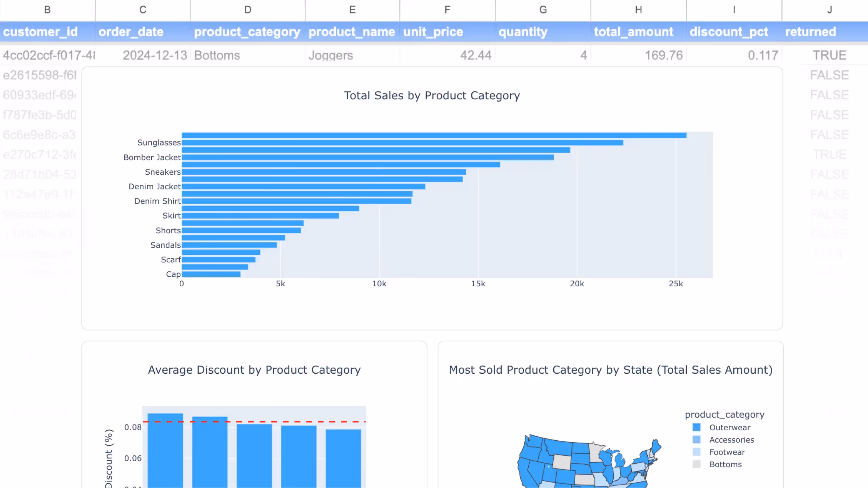868x488 pixels.
Task: Select column D header
Action: (x=248, y=10)
